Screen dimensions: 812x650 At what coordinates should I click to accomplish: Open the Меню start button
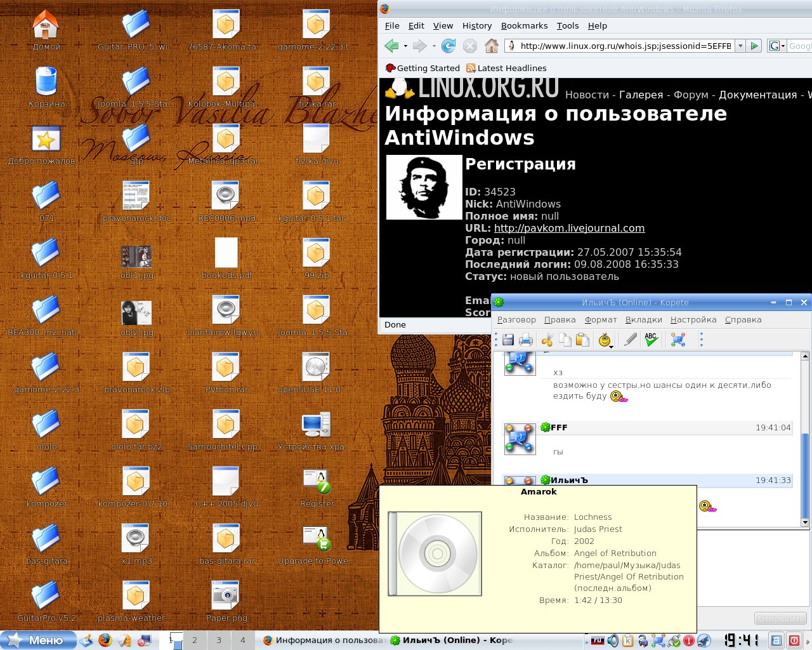coord(38,640)
